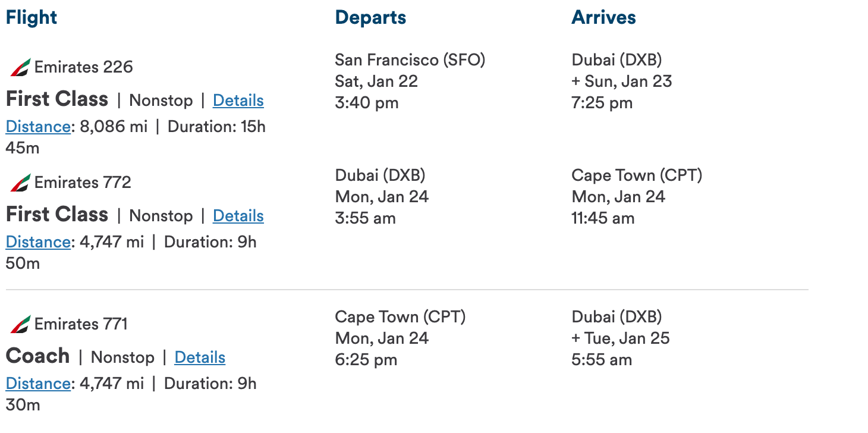Click the 3:40 pm departure time
This screenshot has height=433, width=868.
pos(366,103)
